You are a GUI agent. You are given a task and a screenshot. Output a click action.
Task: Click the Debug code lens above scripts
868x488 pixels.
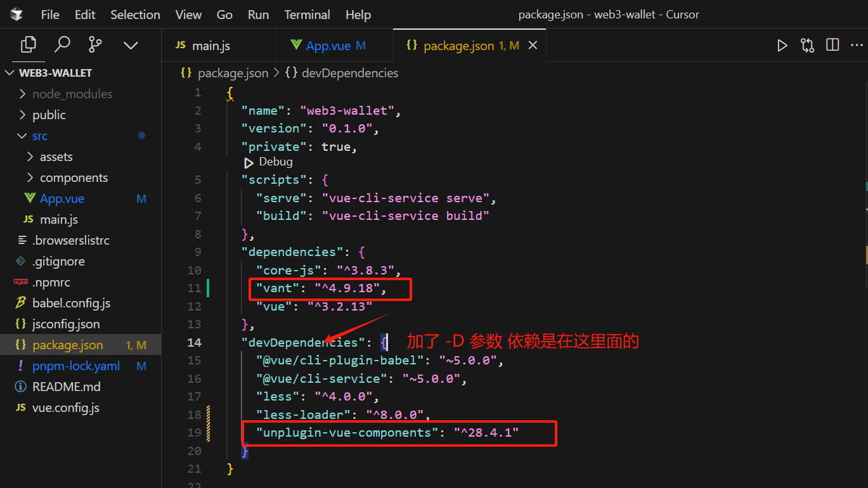point(268,162)
